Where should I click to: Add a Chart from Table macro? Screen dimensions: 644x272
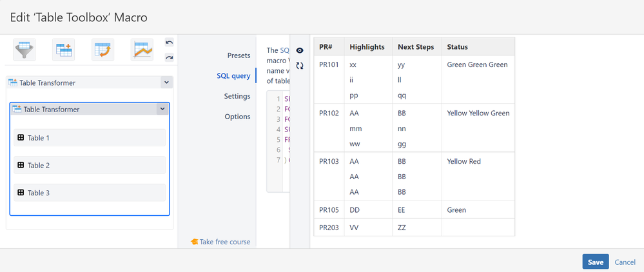click(x=142, y=50)
